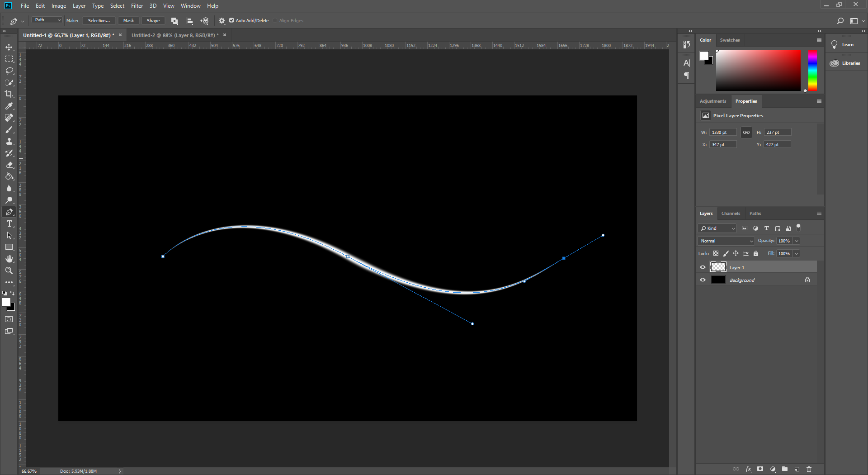This screenshot has height=475, width=868.
Task: Select the Brush tool
Action: point(9,130)
